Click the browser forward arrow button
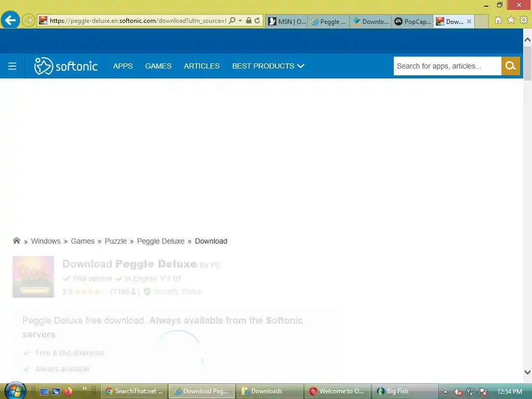This screenshot has height=399, width=532. pyautogui.click(x=29, y=20)
